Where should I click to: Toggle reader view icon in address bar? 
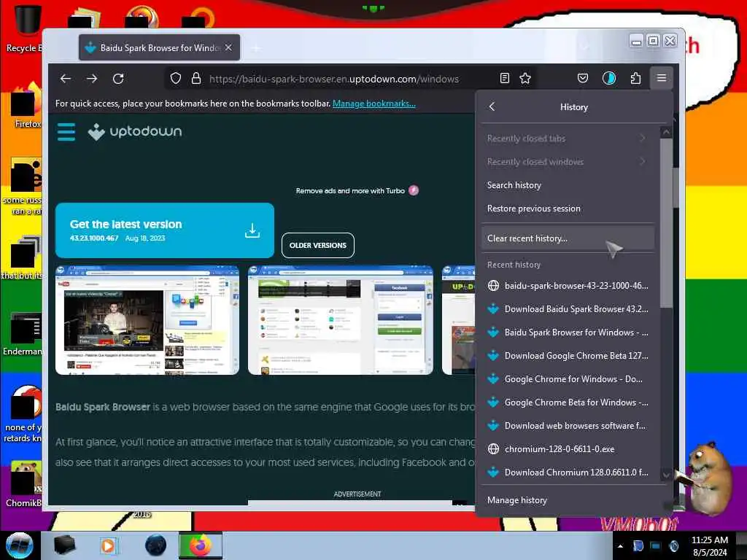[x=505, y=79]
